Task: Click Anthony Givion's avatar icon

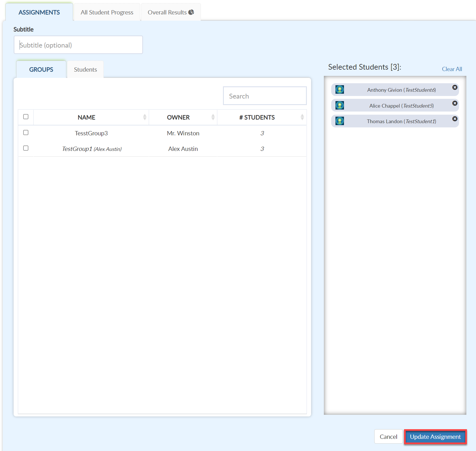Action: click(x=340, y=90)
